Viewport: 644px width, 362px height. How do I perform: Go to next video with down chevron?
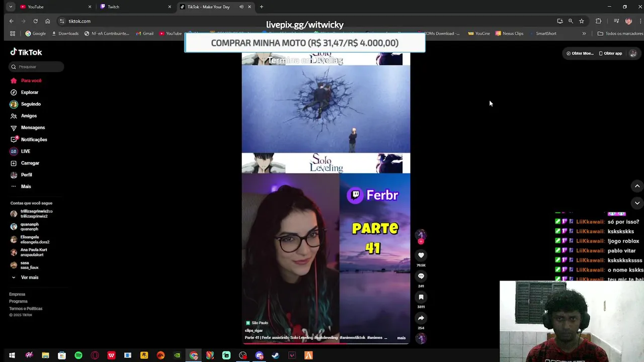[637, 203]
